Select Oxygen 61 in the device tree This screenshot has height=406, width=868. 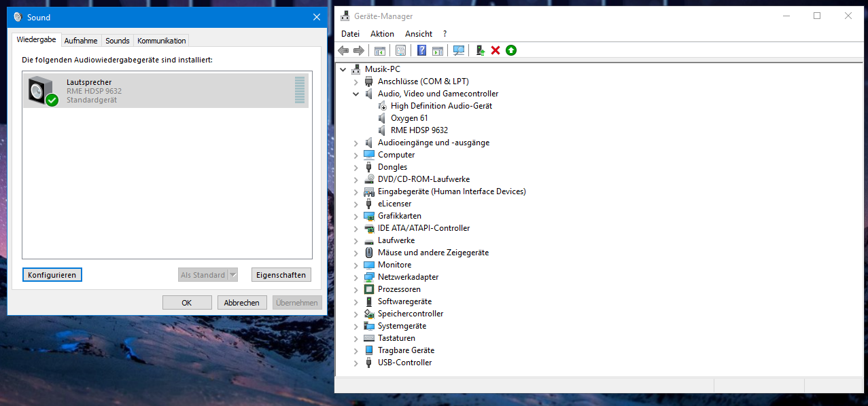[409, 118]
